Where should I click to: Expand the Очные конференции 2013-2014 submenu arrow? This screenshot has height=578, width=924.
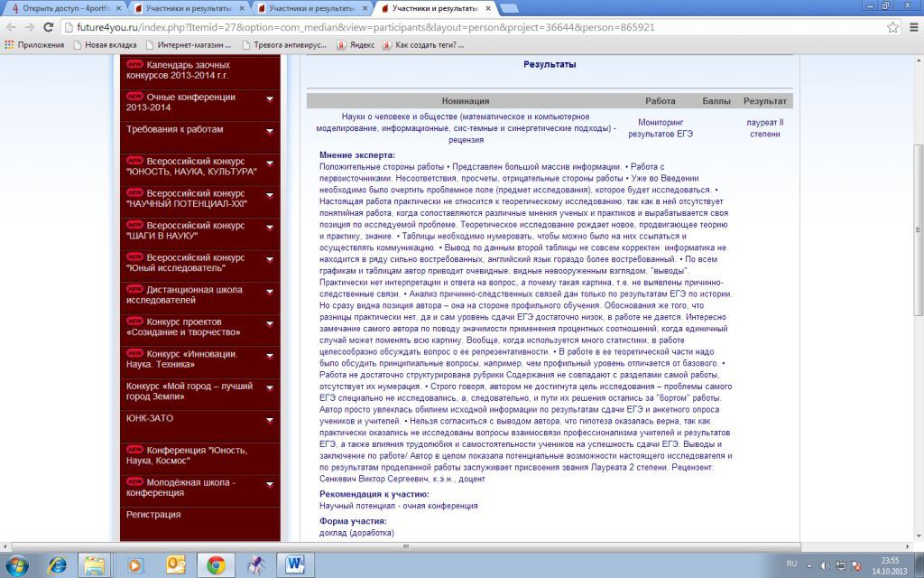coord(269,98)
